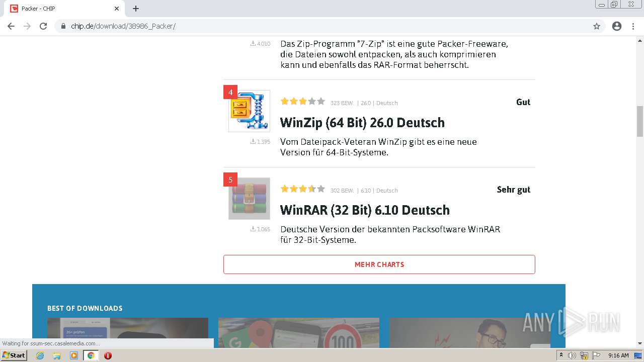This screenshot has height=362, width=644.
Task: Click the MEHR CHARTS button
Action: pyautogui.click(x=379, y=264)
